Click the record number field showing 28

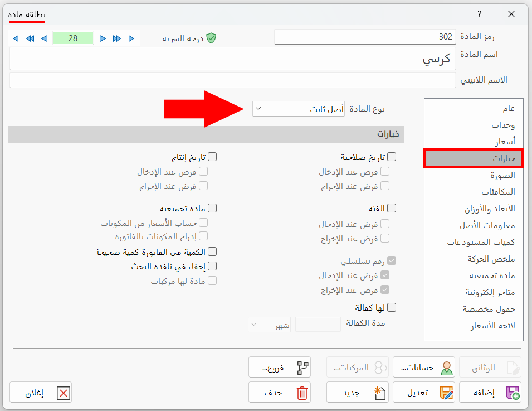click(x=73, y=38)
